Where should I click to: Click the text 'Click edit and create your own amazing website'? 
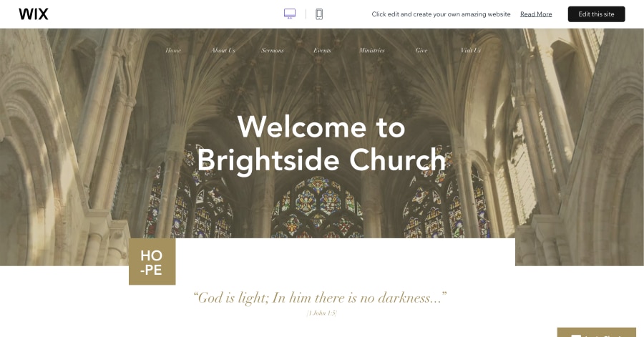(x=441, y=14)
